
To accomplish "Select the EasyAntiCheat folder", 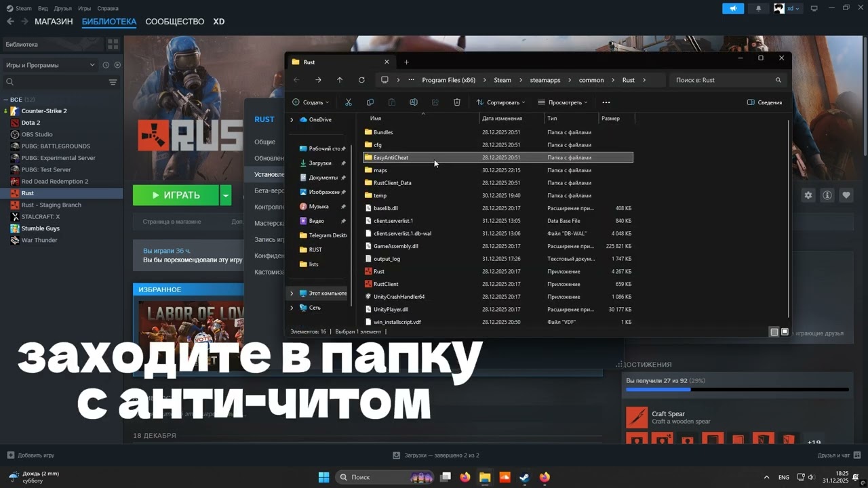I will tap(498, 157).
